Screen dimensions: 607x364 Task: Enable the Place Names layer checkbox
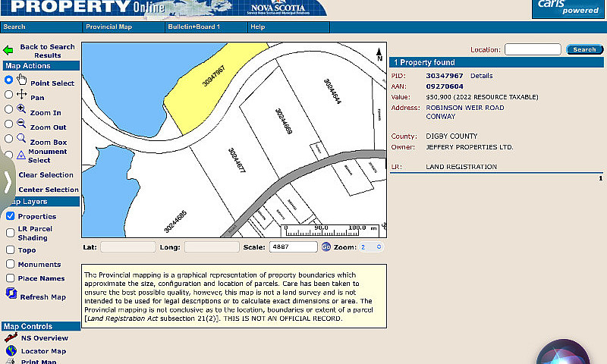pos(11,278)
